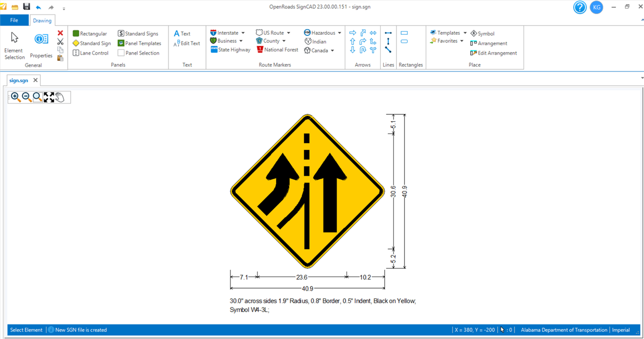
Task: Open Quick Access Toolbar customize dropdown
Action: pyautogui.click(x=64, y=8)
